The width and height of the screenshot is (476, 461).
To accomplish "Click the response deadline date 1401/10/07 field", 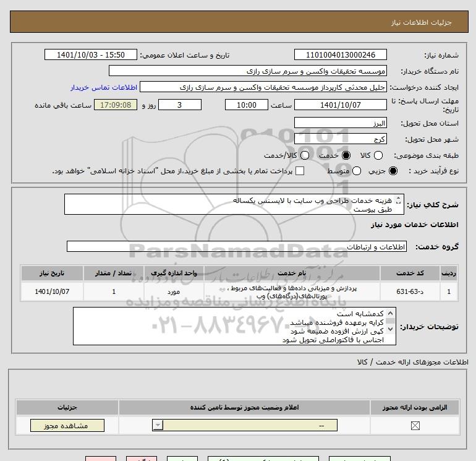I will click(340, 105).
